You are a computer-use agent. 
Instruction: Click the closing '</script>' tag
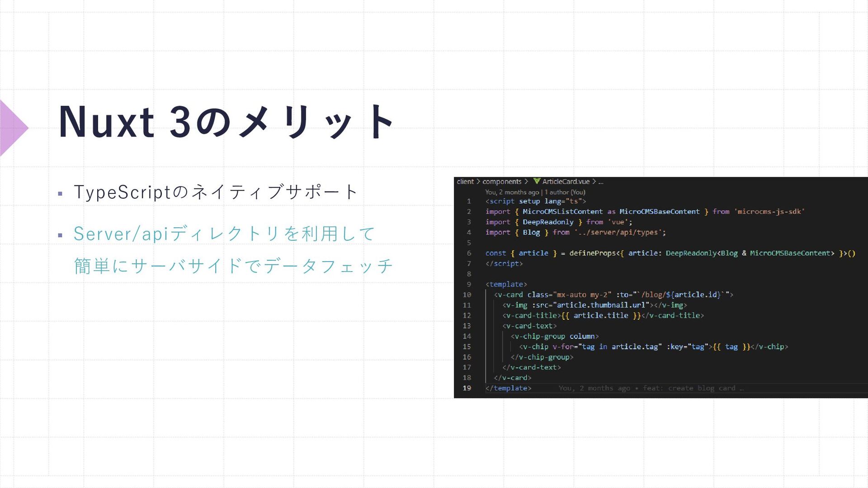coord(504,263)
